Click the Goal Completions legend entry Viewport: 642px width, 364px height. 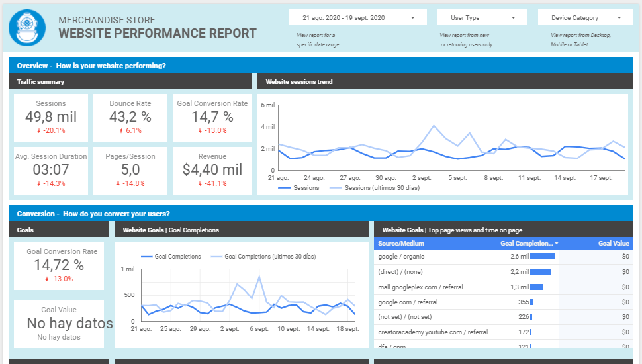(171, 257)
